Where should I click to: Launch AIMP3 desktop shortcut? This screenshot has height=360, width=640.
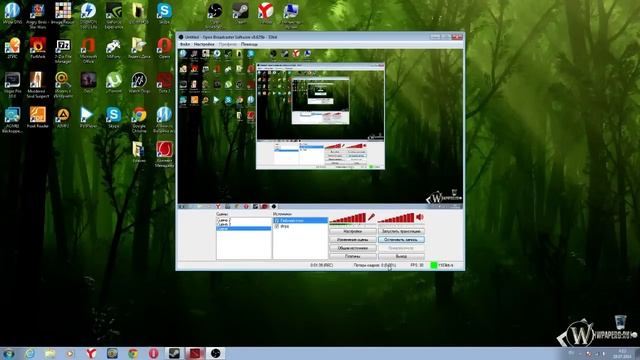click(x=63, y=118)
